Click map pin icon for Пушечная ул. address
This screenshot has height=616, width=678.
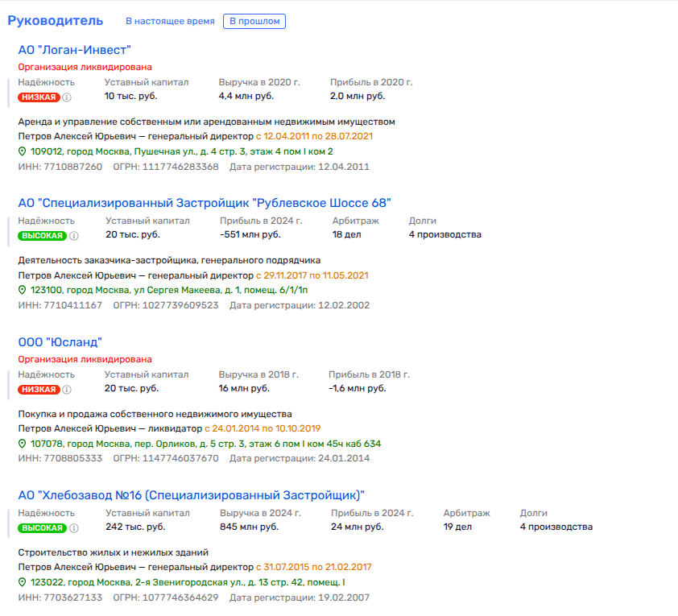pos(23,151)
